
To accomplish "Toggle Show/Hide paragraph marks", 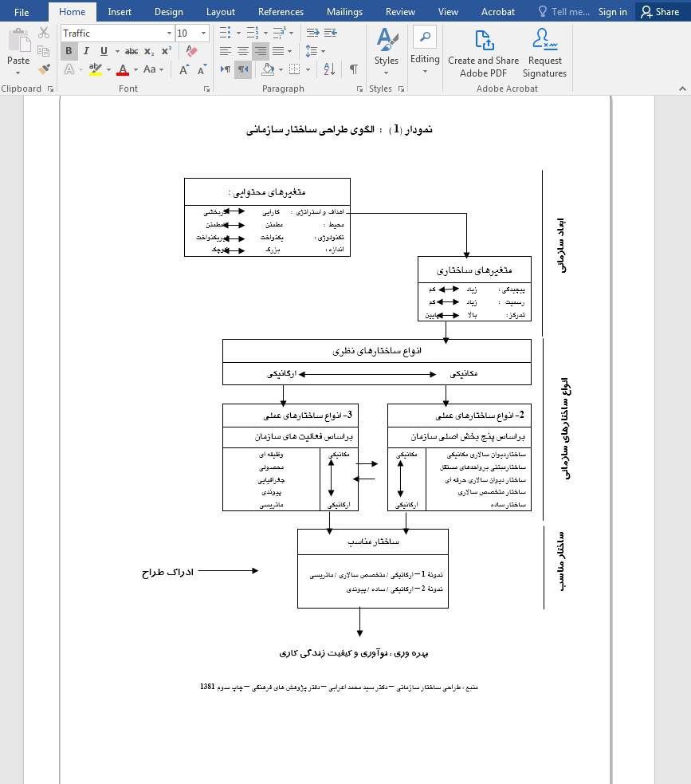I will 352,69.
